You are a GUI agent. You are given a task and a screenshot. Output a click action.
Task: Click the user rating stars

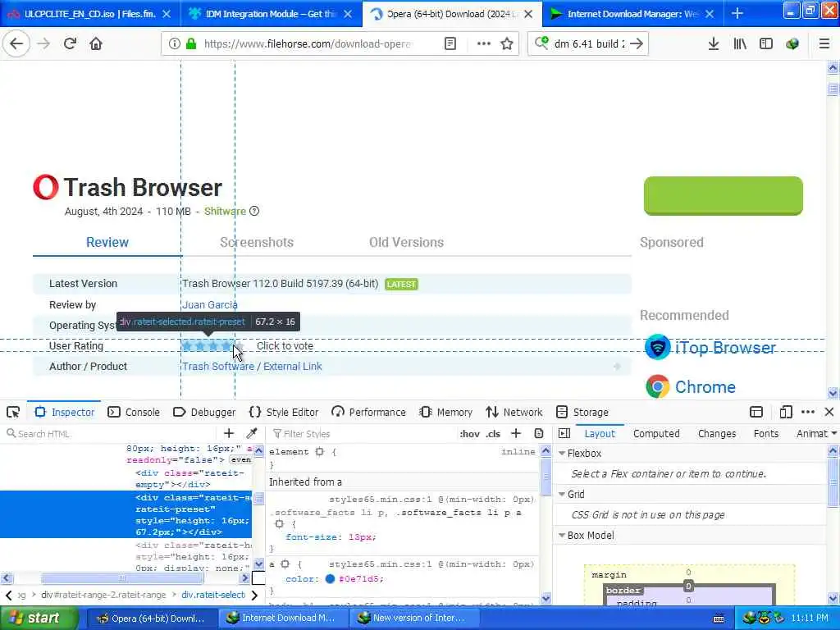pos(212,346)
